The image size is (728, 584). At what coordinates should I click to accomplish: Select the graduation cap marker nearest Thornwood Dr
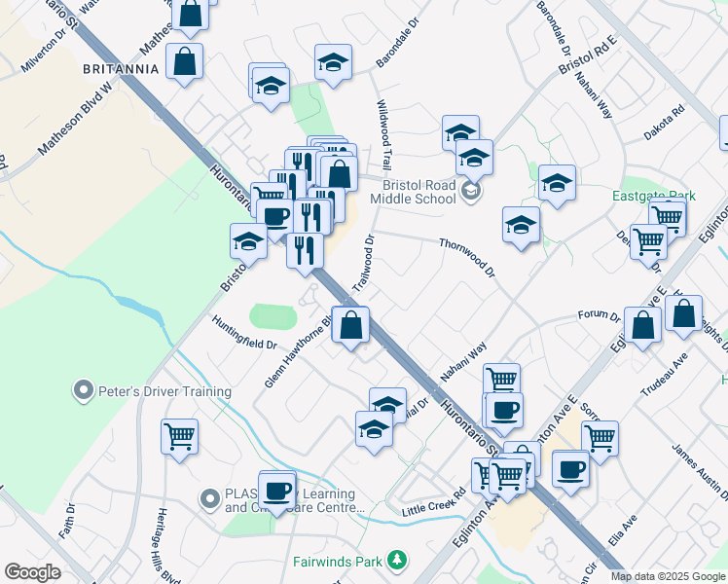coord(521,229)
